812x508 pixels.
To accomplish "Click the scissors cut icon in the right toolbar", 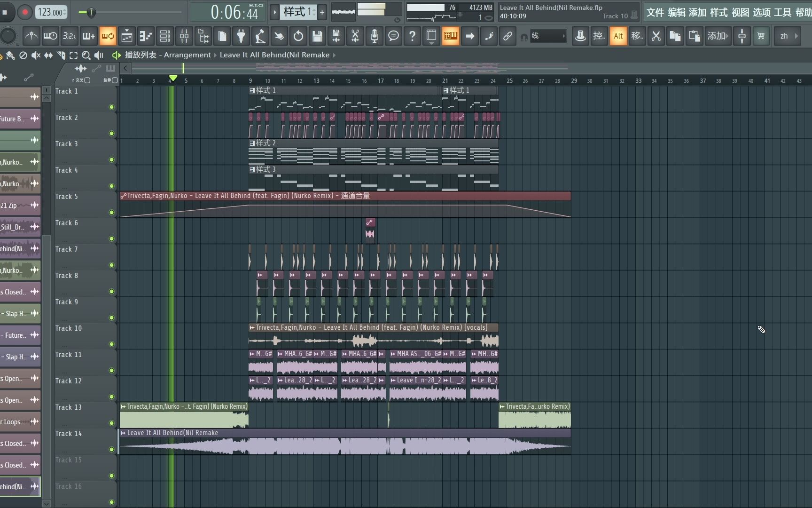I will [656, 36].
